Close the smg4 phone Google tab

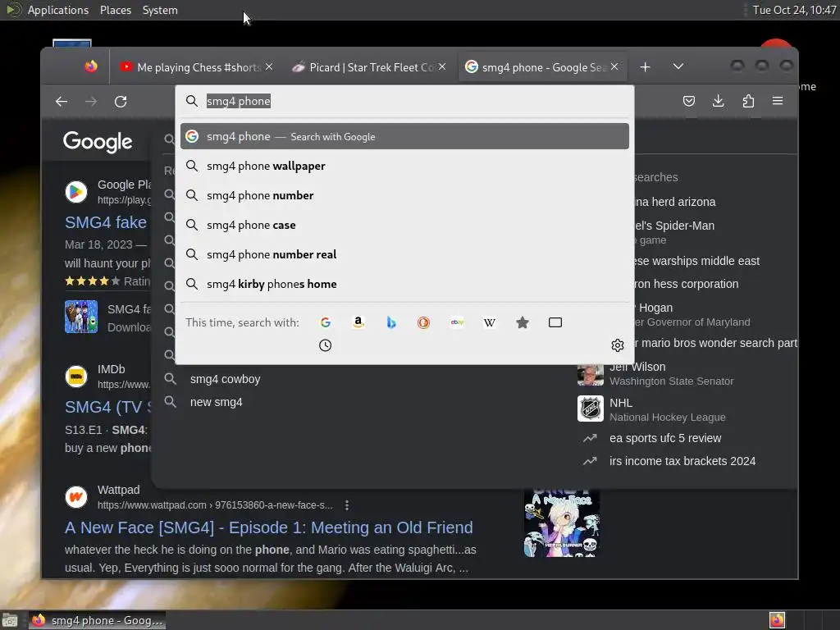coord(614,66)
